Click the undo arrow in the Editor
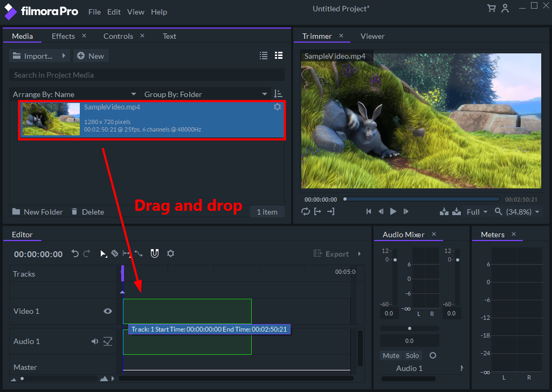552x392 pixels. point(75,253)
